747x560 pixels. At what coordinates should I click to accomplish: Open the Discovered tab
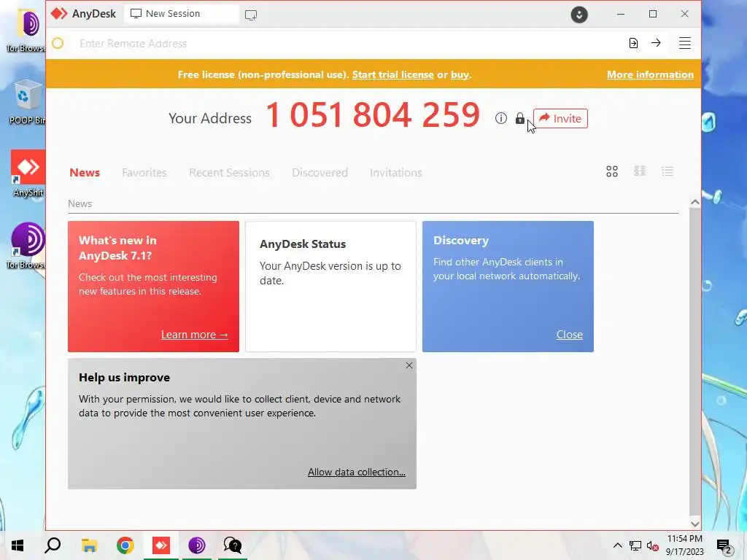pos(320,172)
